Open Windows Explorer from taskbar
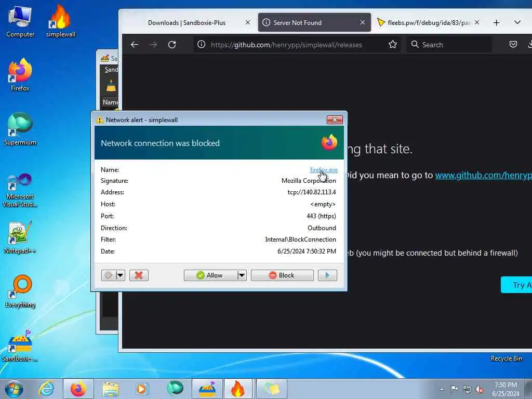 111,389
